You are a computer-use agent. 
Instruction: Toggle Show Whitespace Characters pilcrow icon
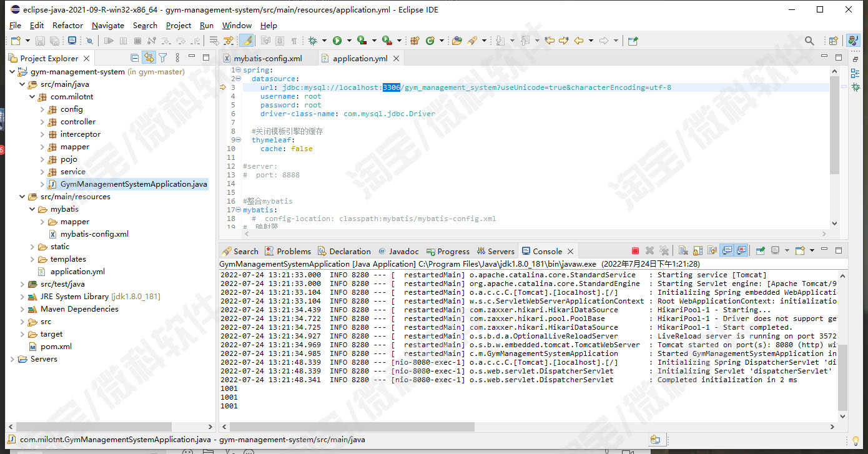[294, 41]
